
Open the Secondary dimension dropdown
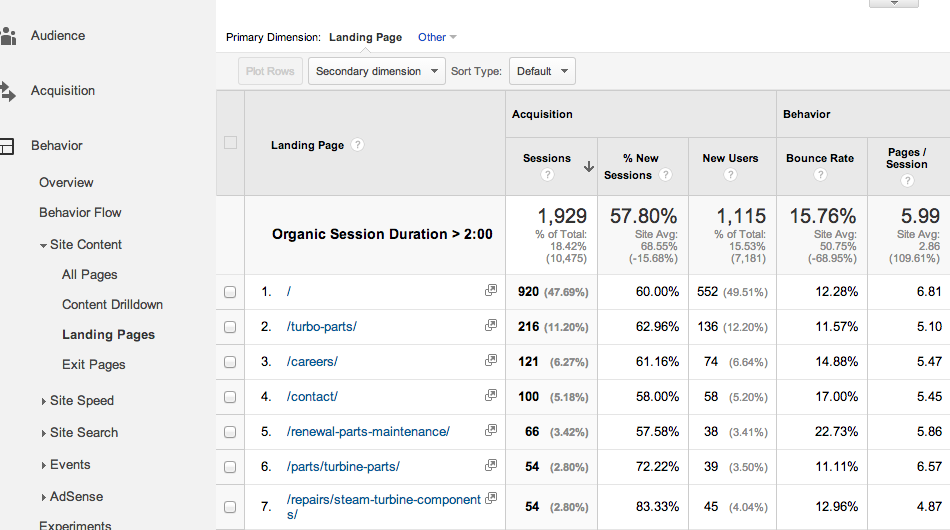click(x=377, y=71)
